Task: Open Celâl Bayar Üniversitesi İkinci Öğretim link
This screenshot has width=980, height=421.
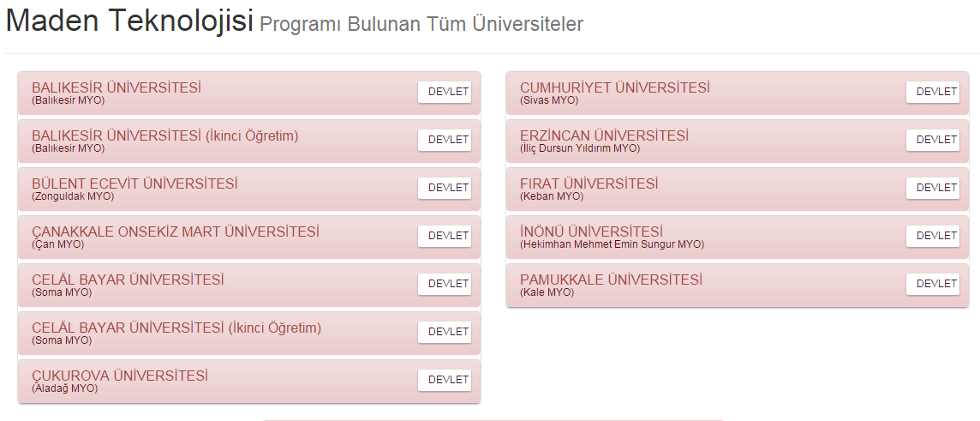Action: click(176, 328)
